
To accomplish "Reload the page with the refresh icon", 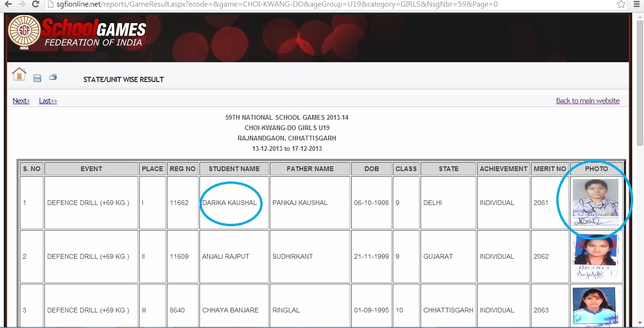I will click(x=35, y=4).
